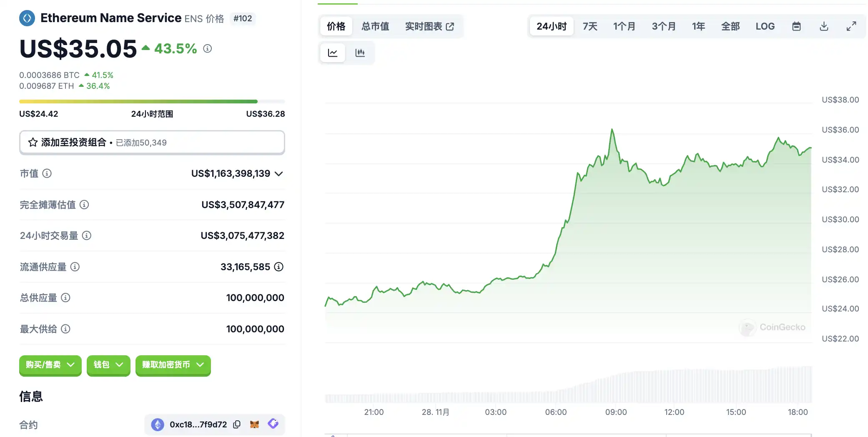Click the info icon beside 流通供应量 value

point(279,267)
